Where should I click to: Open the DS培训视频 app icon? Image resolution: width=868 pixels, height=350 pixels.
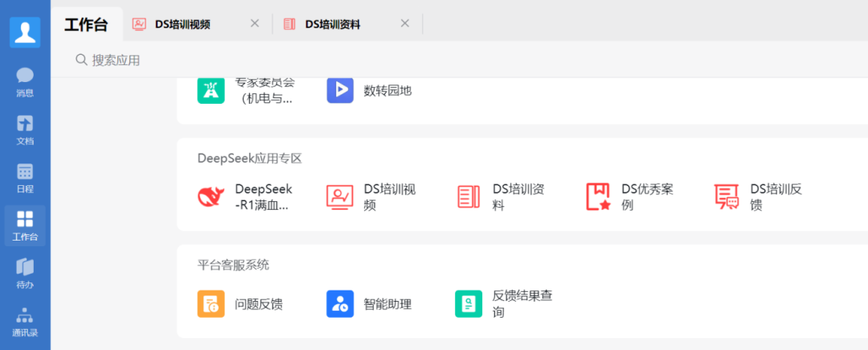[x=340, y=197]
